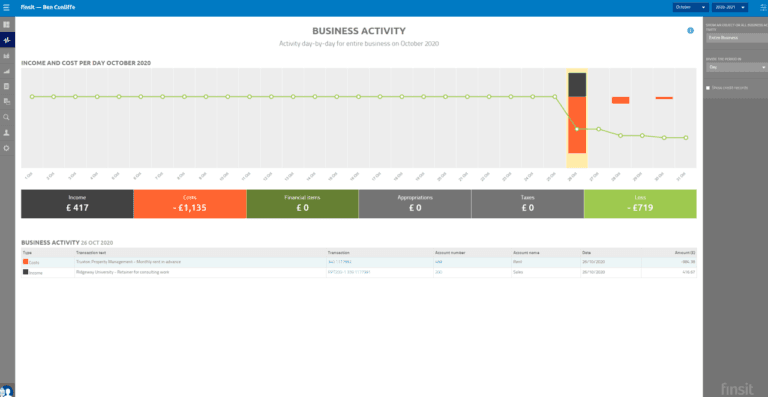The width and height of the screenshot is (768, 397).
Task: Select the Income summary tile
Action: coord(77,204)
